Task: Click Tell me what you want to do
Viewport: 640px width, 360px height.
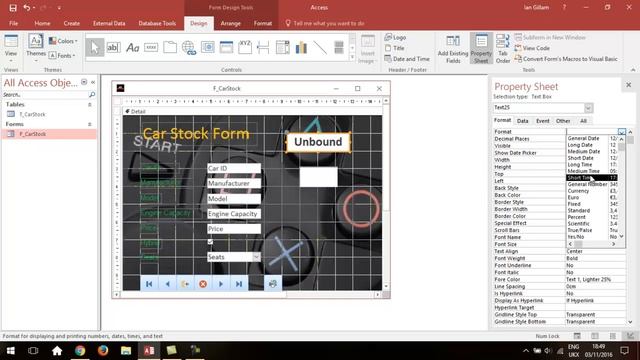Action: [325, 23]
